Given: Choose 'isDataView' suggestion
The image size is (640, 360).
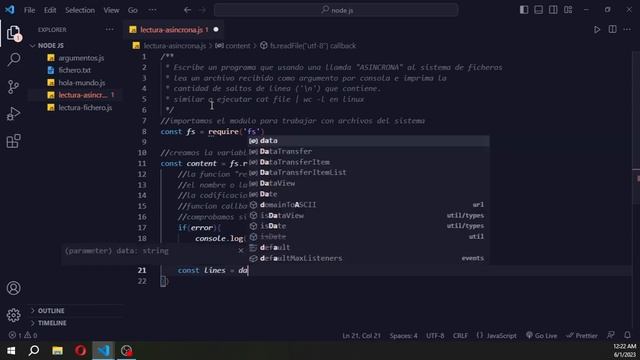Looking at the screenshot, I should (369, 216).
